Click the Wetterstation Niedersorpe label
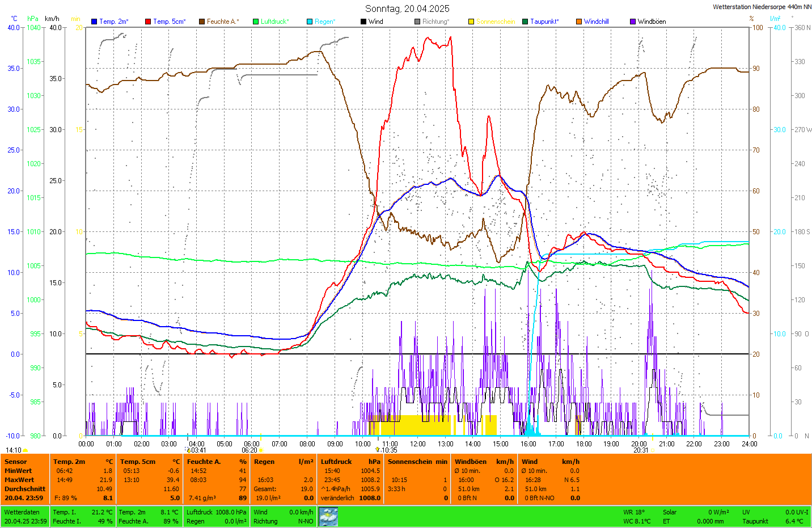812x528 pixels. click(762, 7)
